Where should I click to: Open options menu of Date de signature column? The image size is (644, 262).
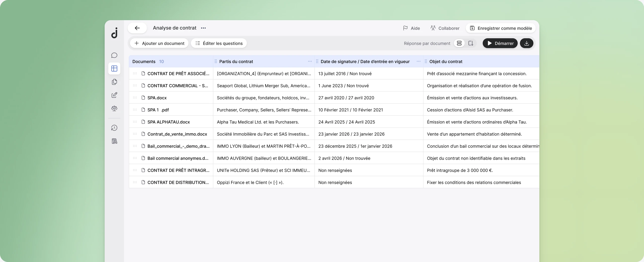(x=418, y=61)
